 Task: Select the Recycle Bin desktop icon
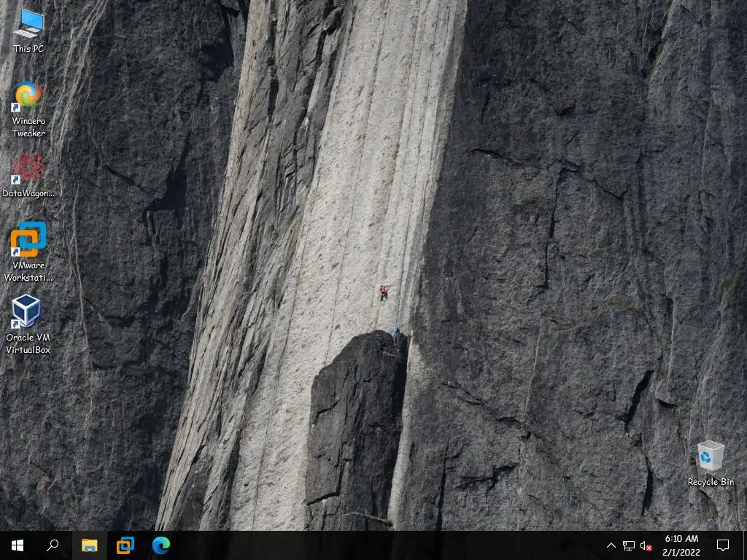point(711,463)
